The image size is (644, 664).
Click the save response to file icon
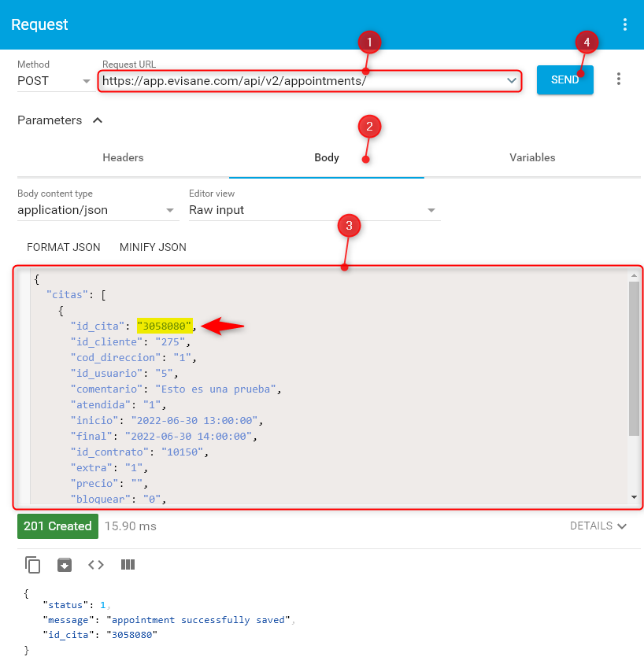tap(64, 564)
